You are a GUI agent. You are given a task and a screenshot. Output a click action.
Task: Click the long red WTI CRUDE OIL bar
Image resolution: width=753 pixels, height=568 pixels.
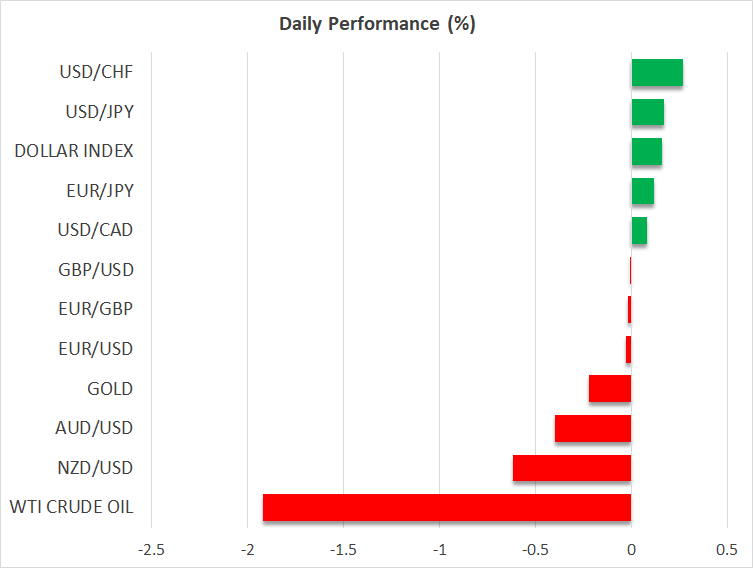(447, 507)
